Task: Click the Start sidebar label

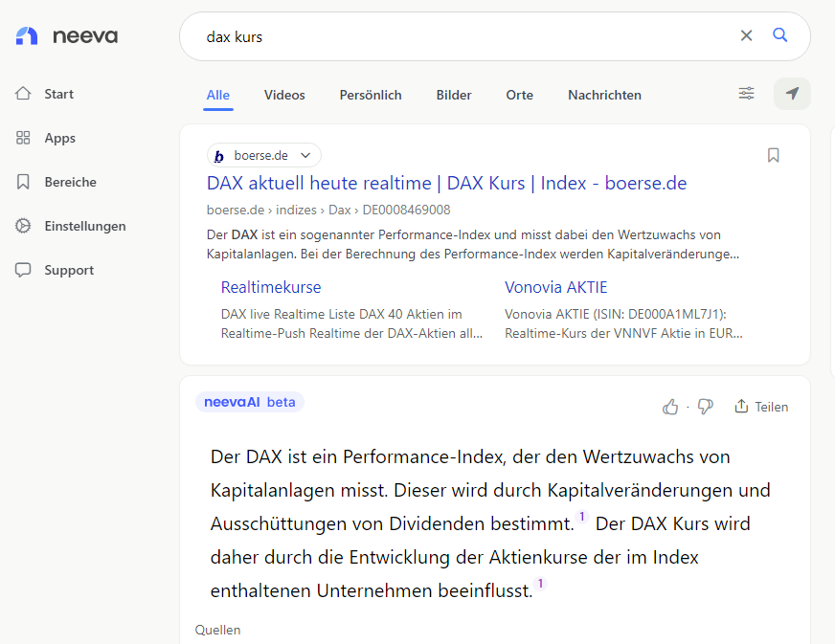Action: click(59, 94)
